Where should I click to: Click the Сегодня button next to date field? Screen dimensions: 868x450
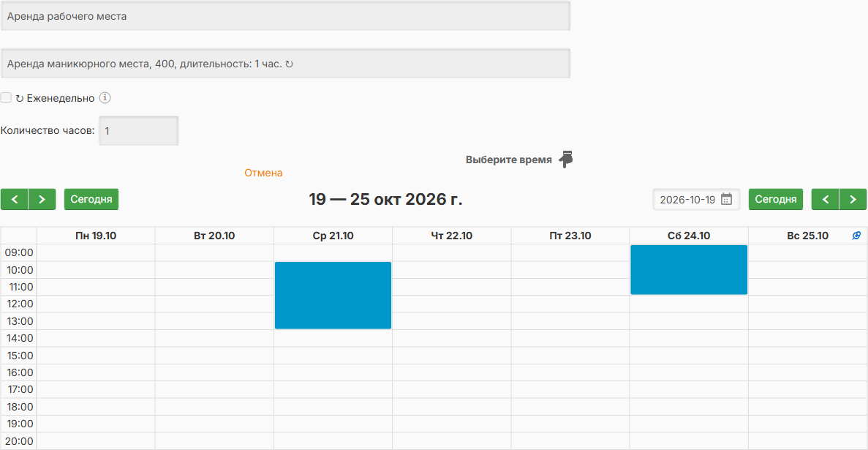pos(776,200)
